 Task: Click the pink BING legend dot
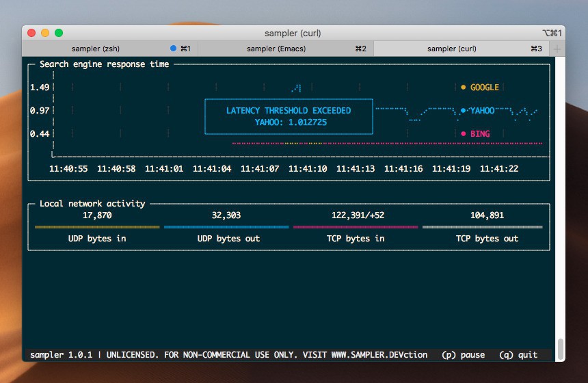463,134
